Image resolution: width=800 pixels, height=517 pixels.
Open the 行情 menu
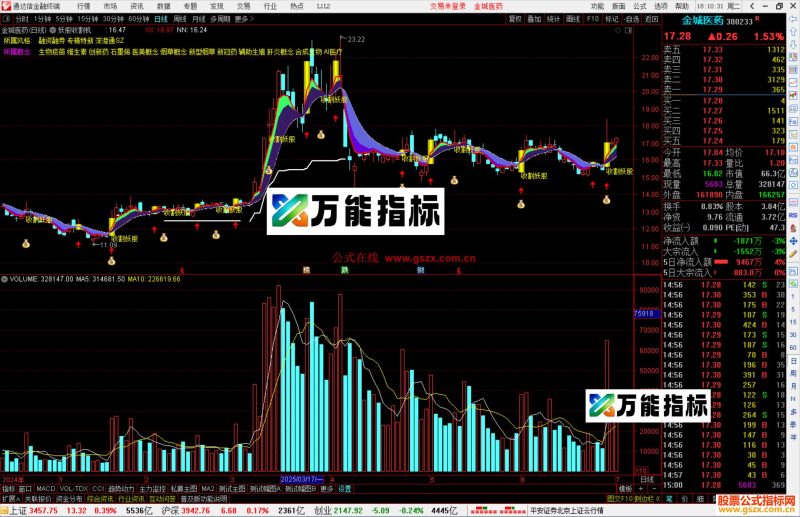83,6
